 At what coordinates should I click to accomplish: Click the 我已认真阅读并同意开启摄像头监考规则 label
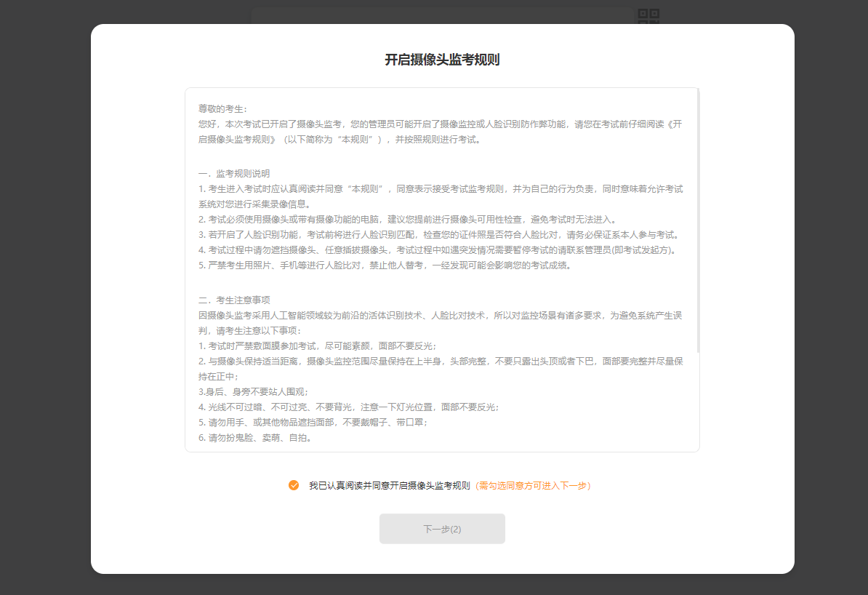[x=389, y=485]
